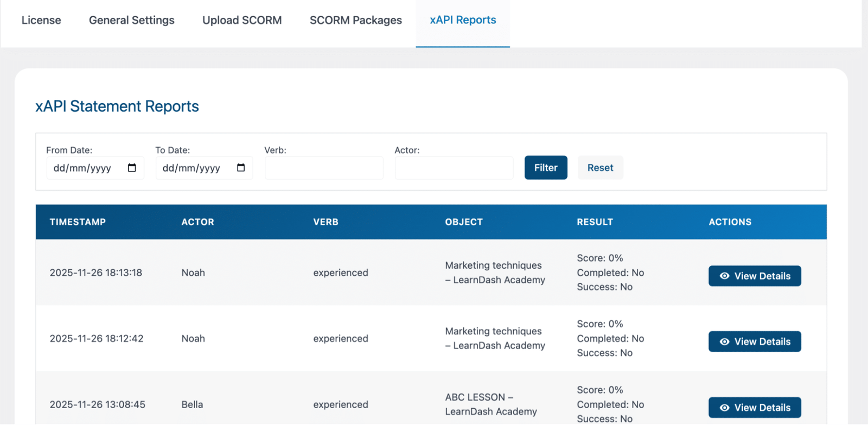The height and width of the screenshot is (425, 868).
Task: Click 'experienced' verb in the 18:13:18 row
Action: (341, 272)
